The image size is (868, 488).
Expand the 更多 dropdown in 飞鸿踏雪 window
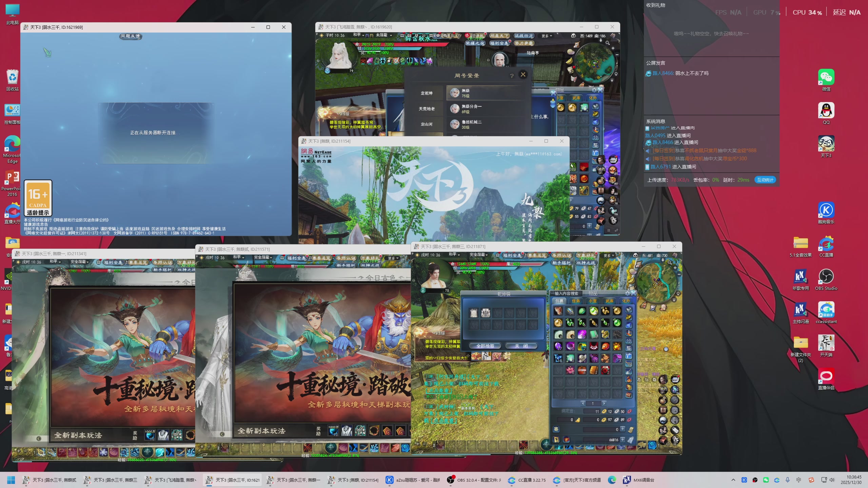click(547, 36)
